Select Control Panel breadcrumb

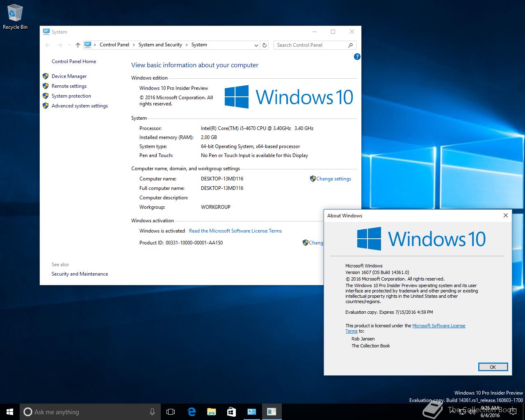114,45
